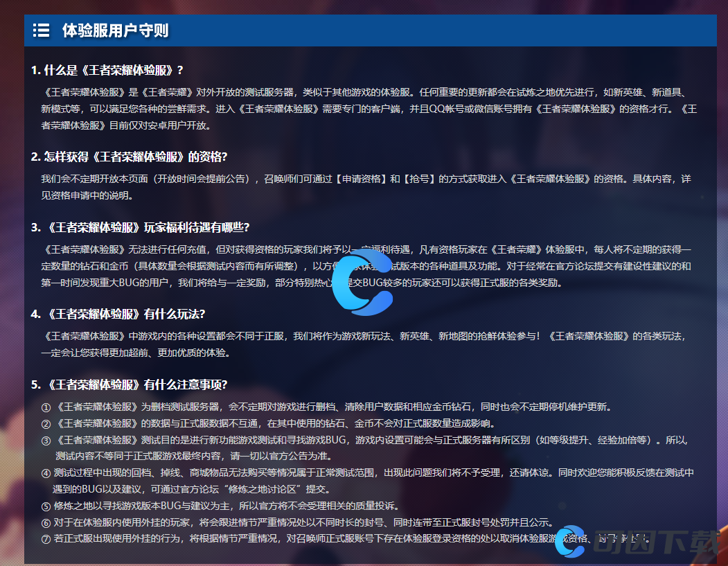The width and height of the screenshot is (728, 566).
Task: Click note ③ about 测试目的是进行新功能游戏测试
Action: coord(364,448)
